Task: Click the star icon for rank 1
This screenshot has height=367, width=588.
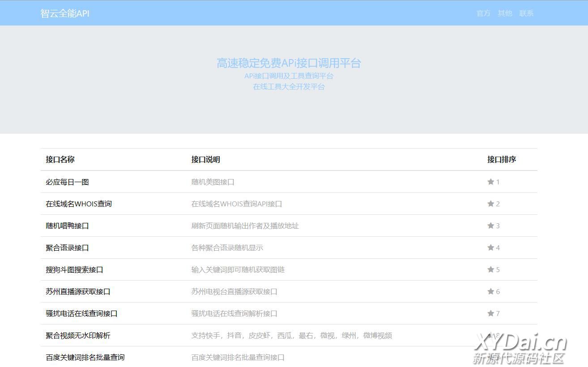Action: coord(490,182)
